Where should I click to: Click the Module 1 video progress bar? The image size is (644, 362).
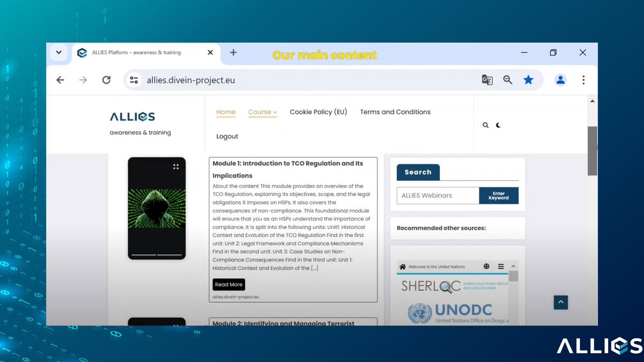157,255
